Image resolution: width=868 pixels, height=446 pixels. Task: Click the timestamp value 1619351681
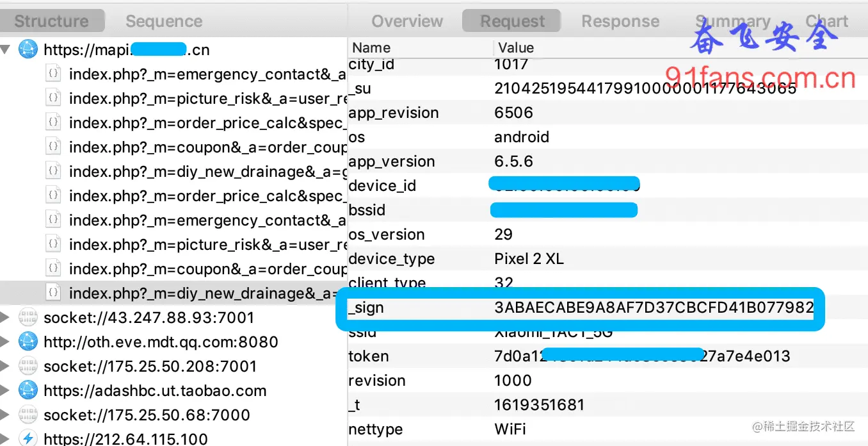tap(539, 405)
